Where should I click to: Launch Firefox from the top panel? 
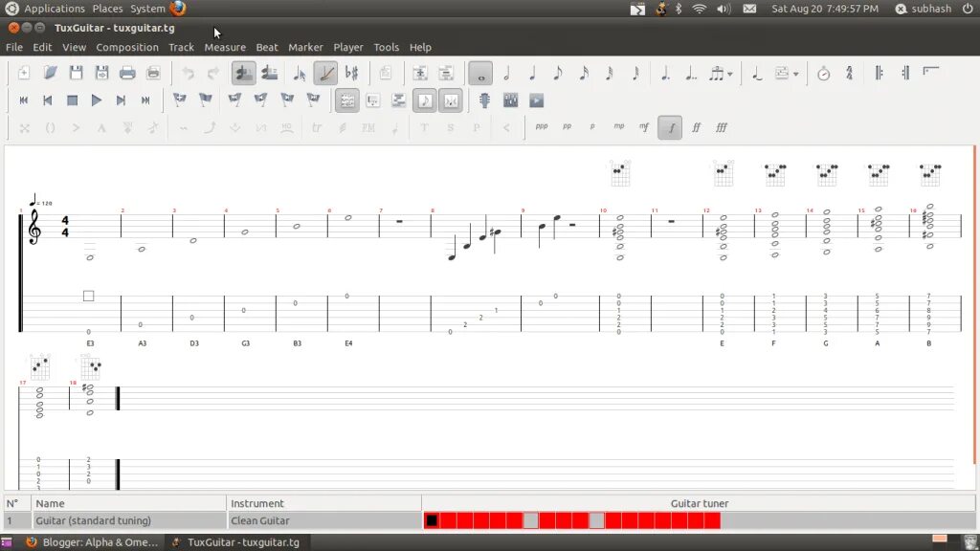point(178,8)
